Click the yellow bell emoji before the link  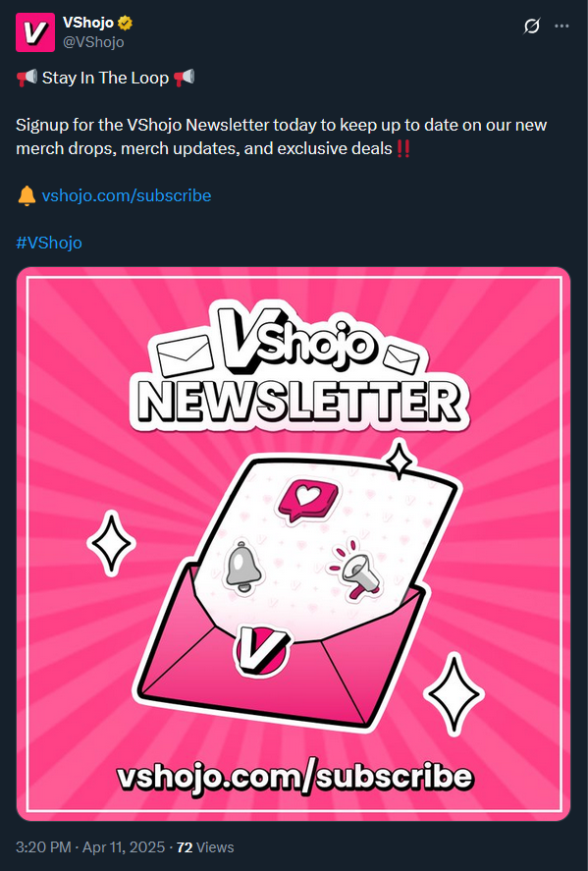[27, 195]
